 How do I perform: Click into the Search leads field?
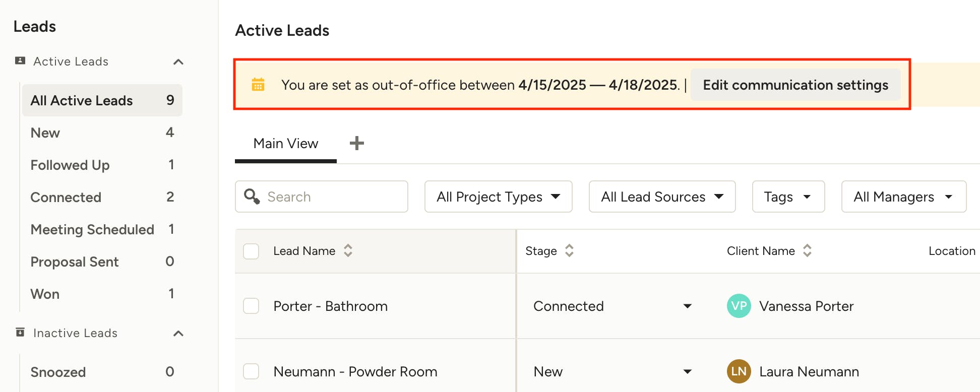tap(333, 197)
